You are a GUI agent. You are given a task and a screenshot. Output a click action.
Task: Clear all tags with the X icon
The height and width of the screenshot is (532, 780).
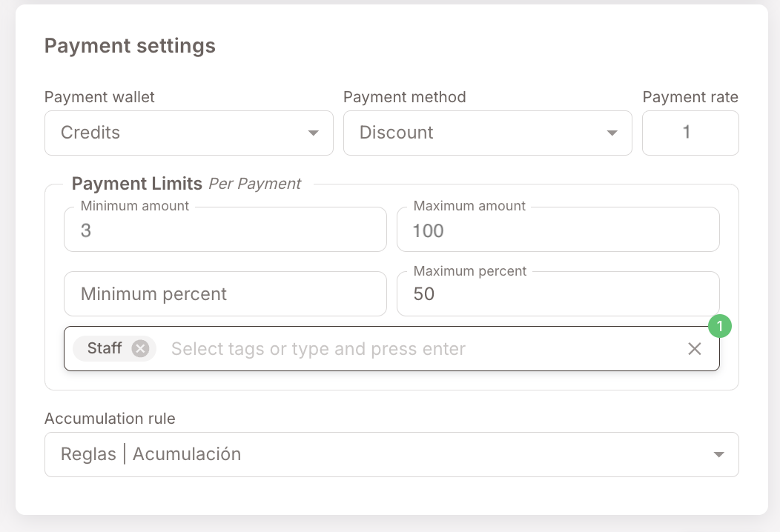695,348
